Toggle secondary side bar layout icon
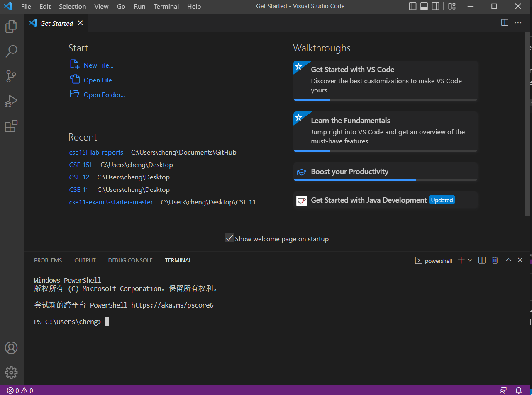The image size is (532, 395). pyautogui.click(x=436, y=6)
